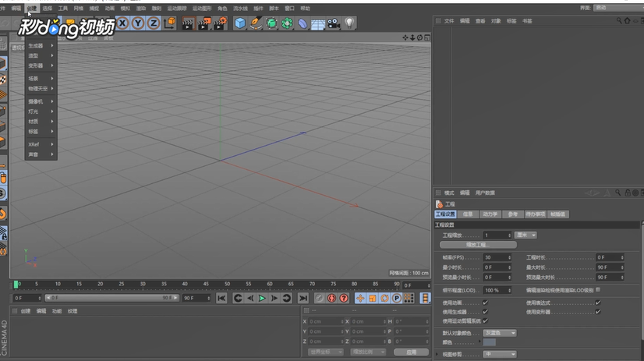Toggle 使用动画 checkbox
Image resolution: width=644 pixels, height=361 pixels.
point(486,303)
